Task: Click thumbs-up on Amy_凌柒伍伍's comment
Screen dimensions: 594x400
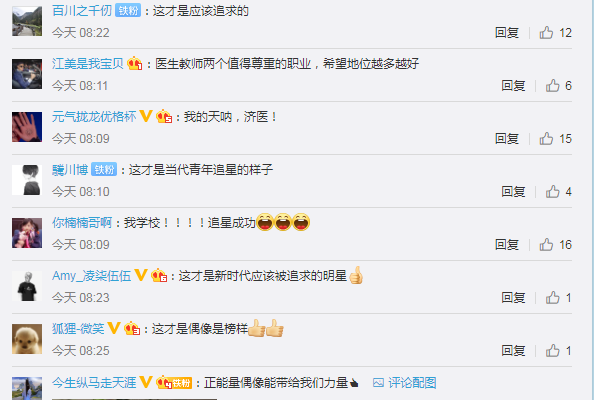Action: [553, 298]
